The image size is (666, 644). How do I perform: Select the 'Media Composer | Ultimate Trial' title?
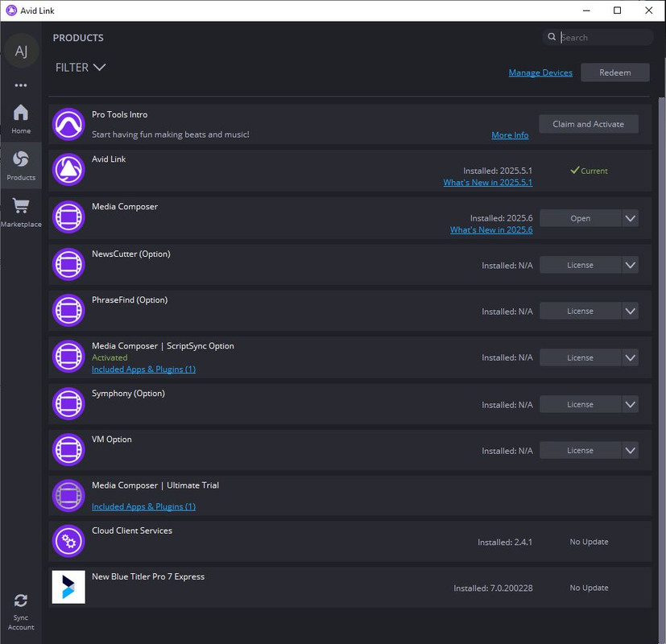155,485
